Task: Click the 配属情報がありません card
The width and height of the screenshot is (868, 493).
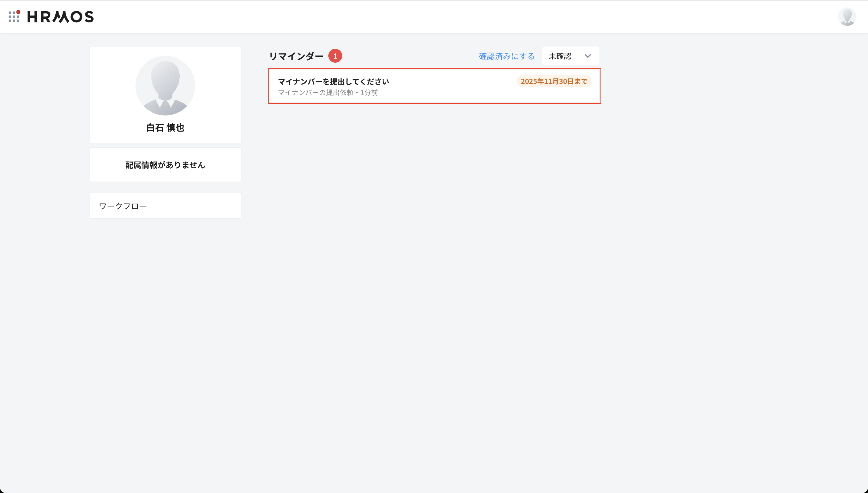Action: [x=165, y=165]
